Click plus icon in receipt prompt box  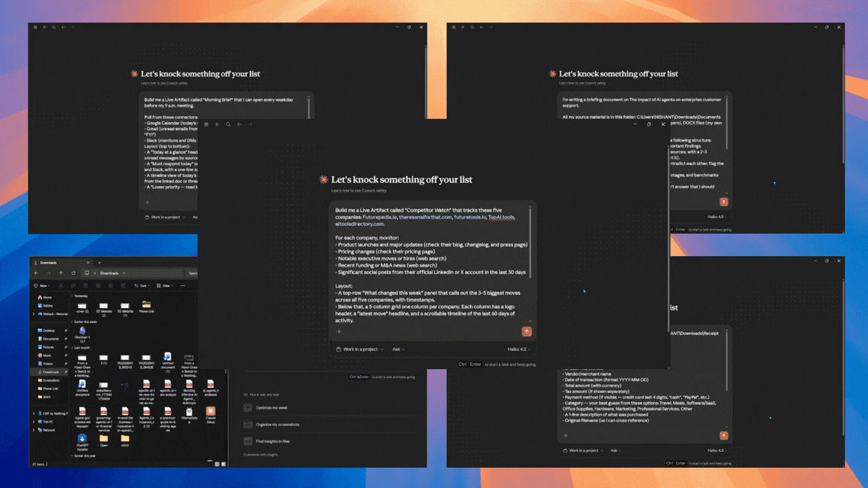[x=565, y=436]
